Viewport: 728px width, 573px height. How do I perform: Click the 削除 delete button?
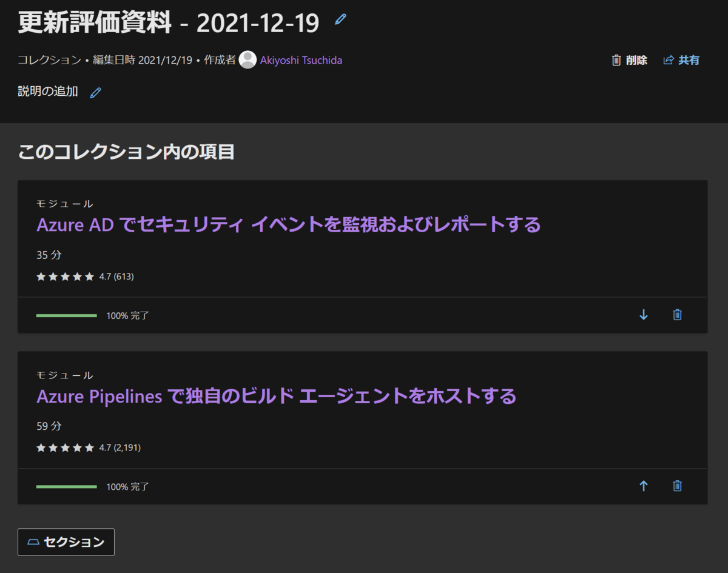pyautogui.click(x=629, y=60)
